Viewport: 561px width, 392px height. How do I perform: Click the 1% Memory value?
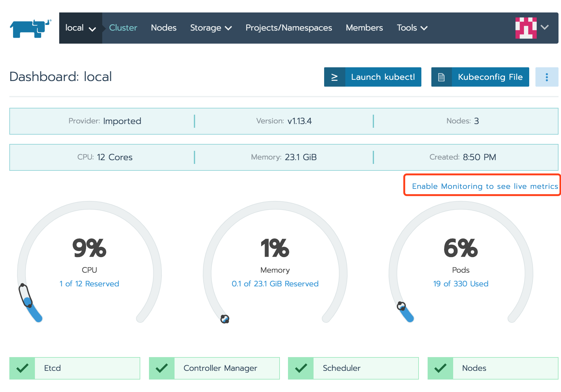pos(275,248)
